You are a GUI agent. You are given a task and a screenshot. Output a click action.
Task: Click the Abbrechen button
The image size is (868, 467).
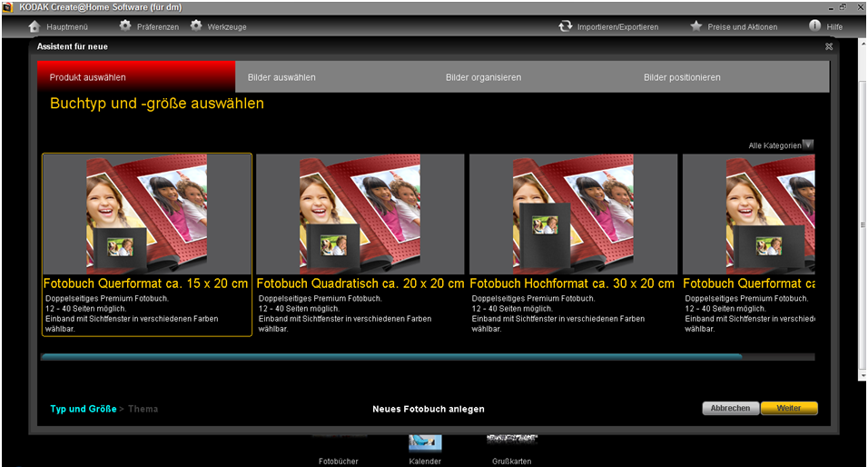point(730,408)
